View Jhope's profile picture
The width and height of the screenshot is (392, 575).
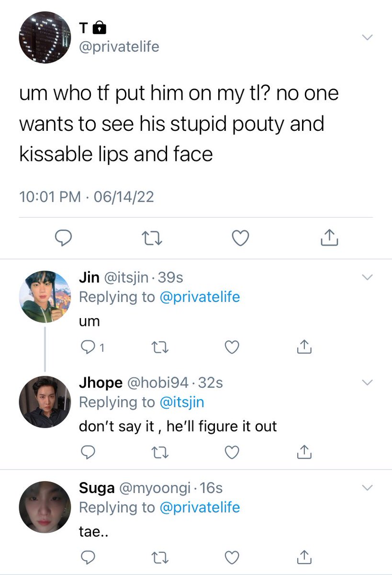tap(45, 402)
